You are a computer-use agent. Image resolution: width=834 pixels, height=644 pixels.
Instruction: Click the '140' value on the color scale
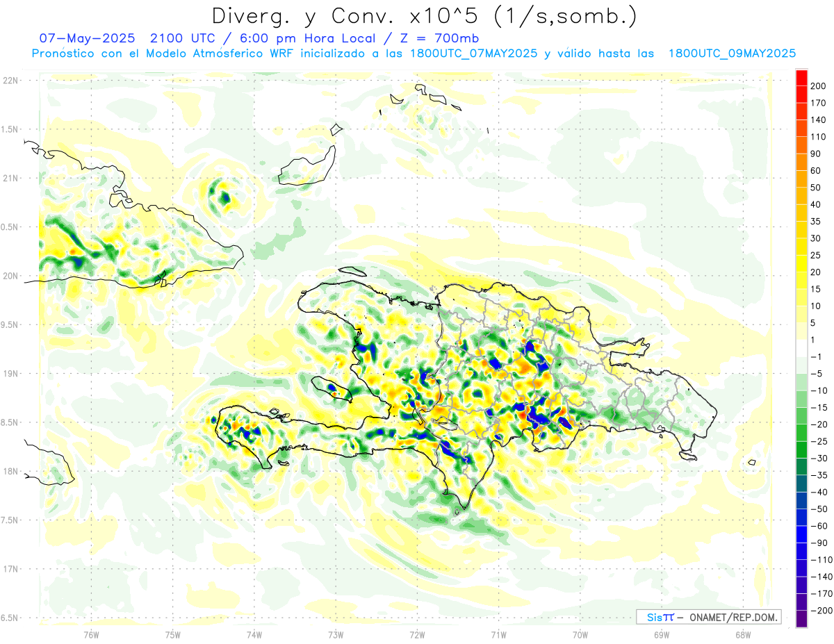tap(819, 119)
